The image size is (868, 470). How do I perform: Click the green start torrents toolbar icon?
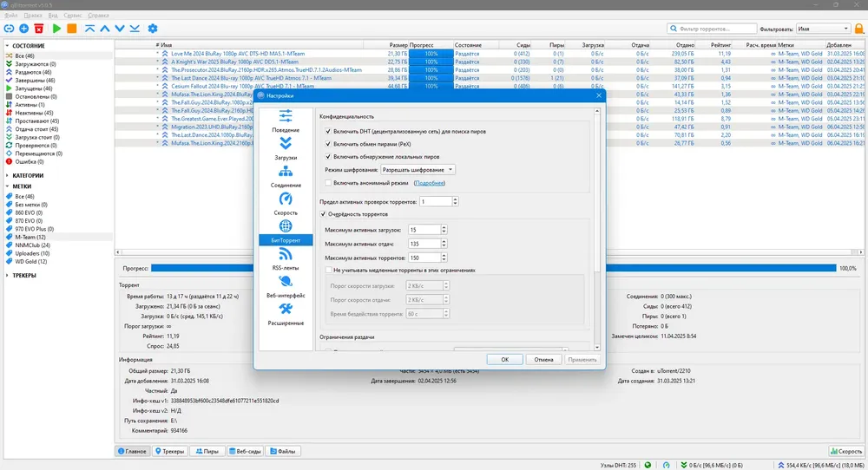tap(56, 29)
